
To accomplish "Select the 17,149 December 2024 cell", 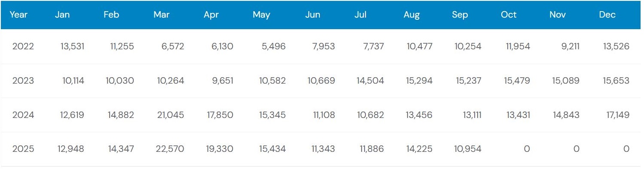I will pos(616,115).
